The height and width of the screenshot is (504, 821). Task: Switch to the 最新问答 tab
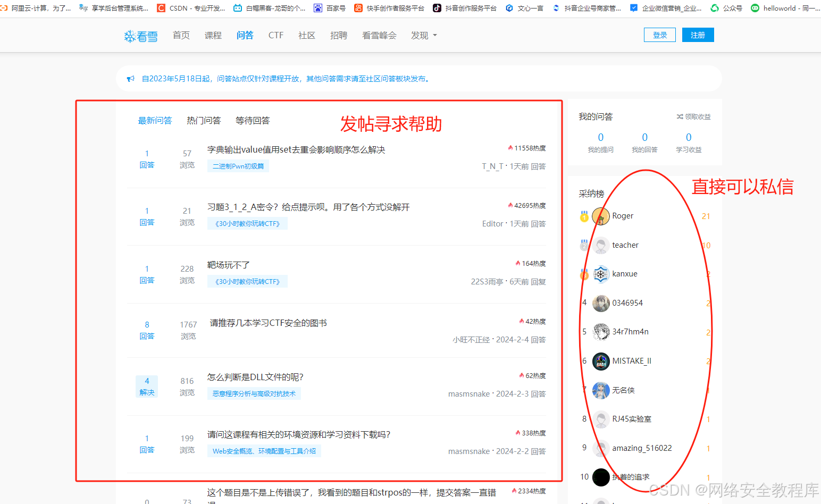155,121
